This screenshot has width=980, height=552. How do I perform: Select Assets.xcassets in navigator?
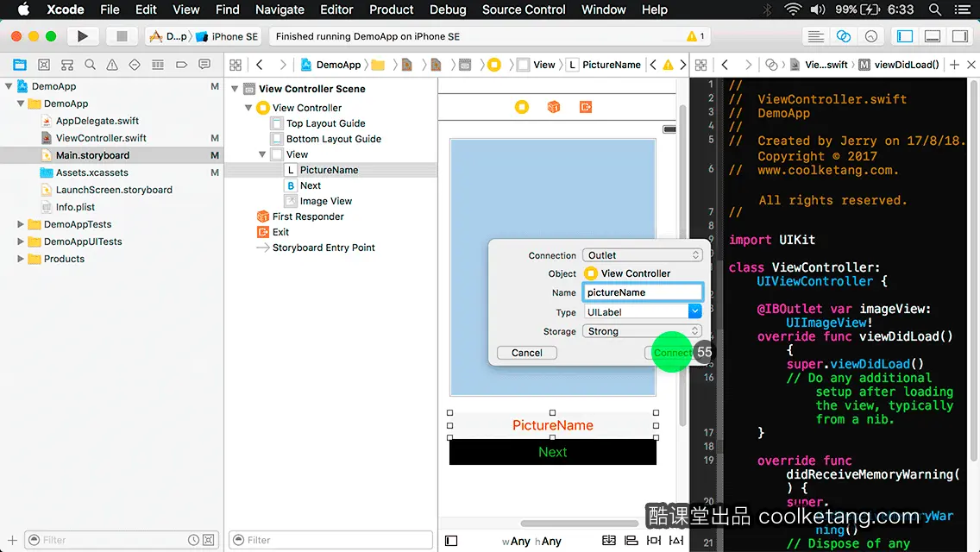click(91, 172)
